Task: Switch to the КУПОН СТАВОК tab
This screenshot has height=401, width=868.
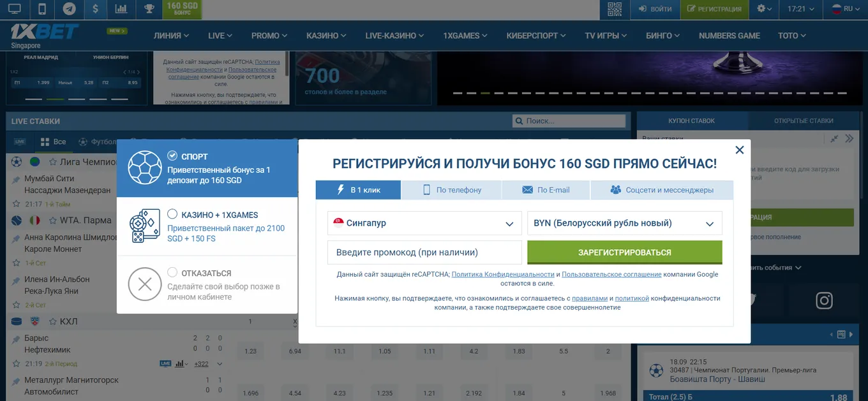Action: pyautogui.click(x=691, y=120)
